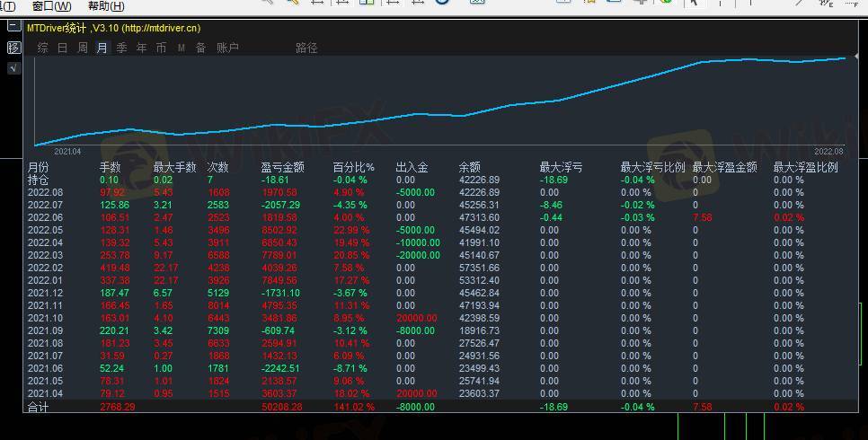Click balance 18916.73 in 2021.09 row
Screen dimensions: 868x440
(x=480, y=330)
